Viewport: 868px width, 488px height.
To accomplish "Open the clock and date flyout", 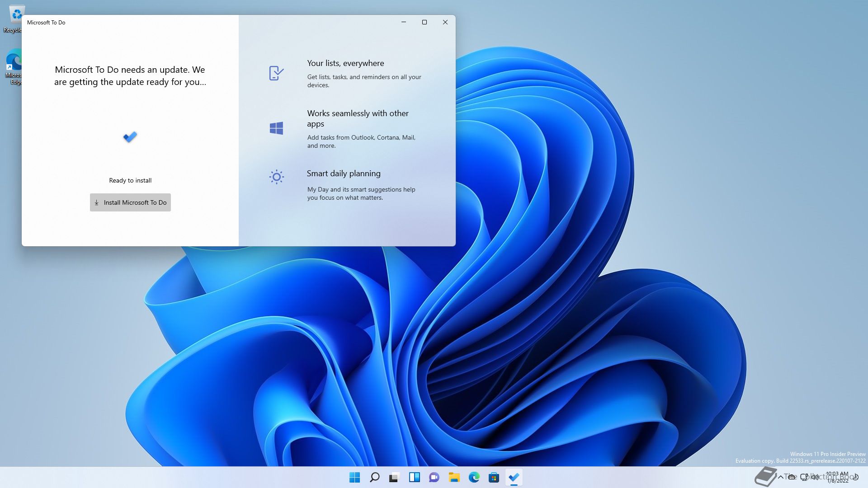I will point(837,477).
